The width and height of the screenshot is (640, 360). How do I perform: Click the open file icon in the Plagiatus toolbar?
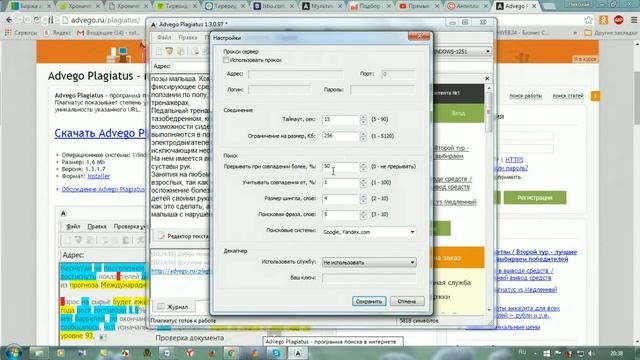point(169,51)
